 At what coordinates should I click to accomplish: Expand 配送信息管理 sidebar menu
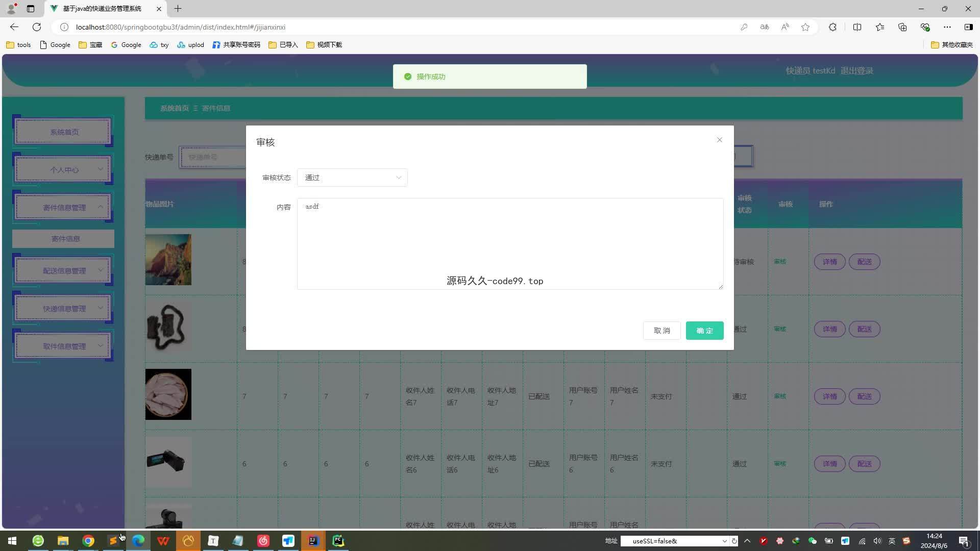(64, 271)
